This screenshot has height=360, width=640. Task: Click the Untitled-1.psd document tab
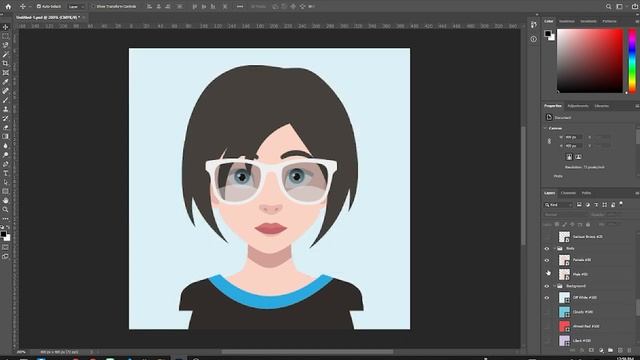pyautogui.click(x=48, y=18)
